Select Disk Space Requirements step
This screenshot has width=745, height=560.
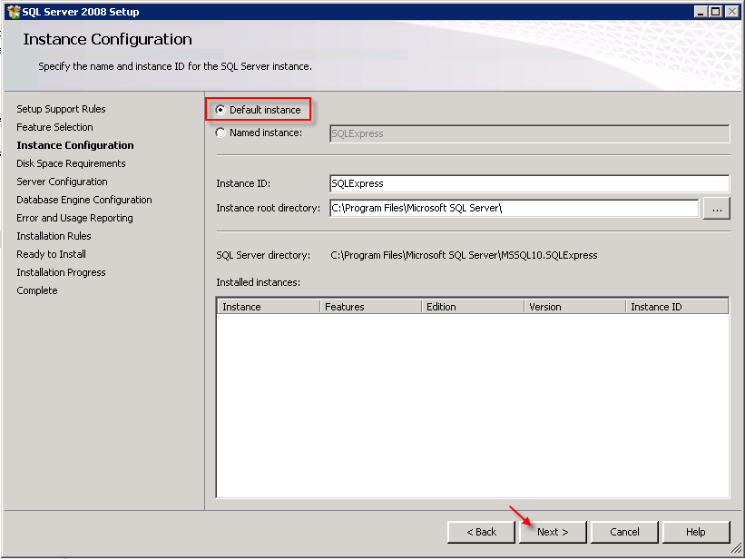71,163
